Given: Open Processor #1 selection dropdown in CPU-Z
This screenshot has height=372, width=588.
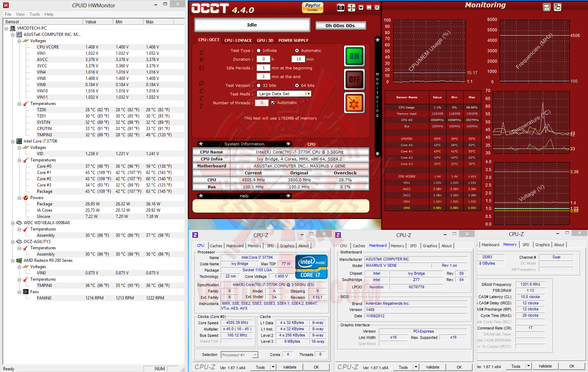Looking at the screenshot, I should tap(255, 355).
